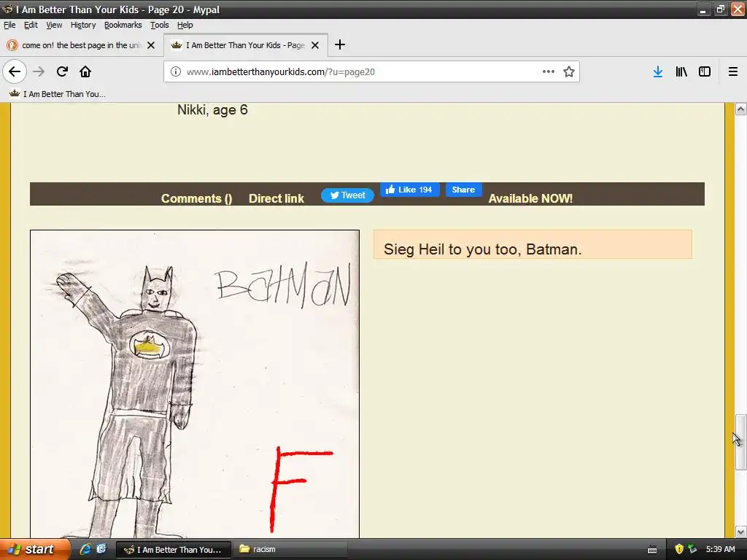
Task: Open the File menu
Action: [9, 25]
